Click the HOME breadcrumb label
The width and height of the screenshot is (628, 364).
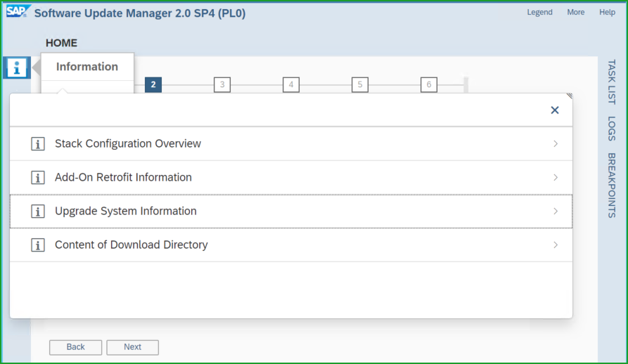click(61, 43)
